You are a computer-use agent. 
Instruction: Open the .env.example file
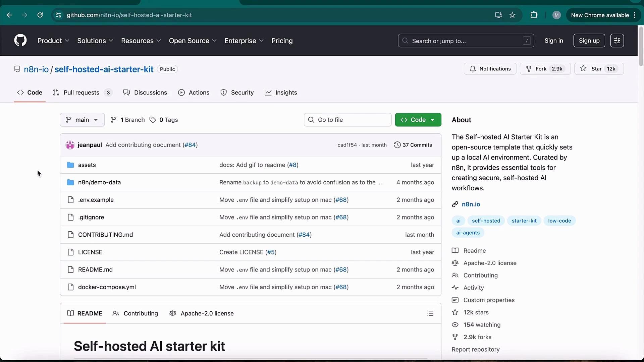click(x=96, y=200)
